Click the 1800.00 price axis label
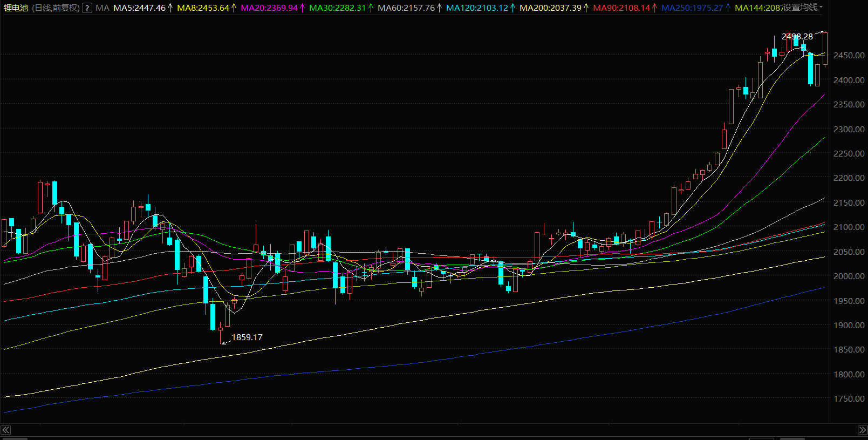This screenshot has width=868, height=440. [x=849, y=375]
